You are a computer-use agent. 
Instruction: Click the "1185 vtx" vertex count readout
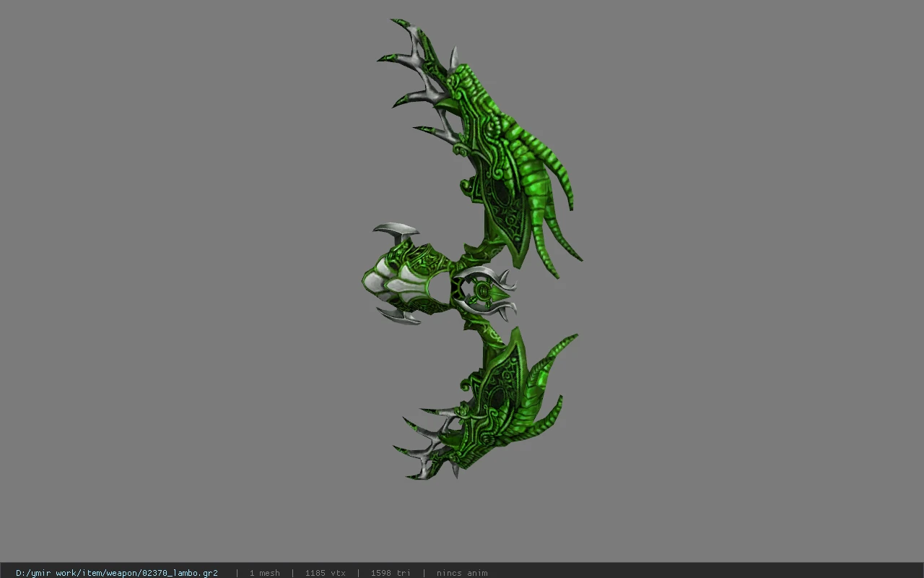click(325, 573)
